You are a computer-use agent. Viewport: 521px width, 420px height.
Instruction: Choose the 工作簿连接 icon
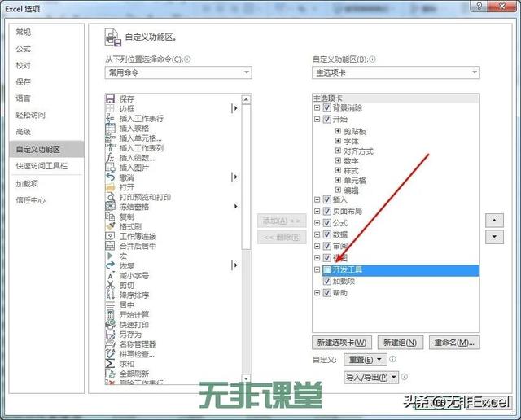click(110, 236)
